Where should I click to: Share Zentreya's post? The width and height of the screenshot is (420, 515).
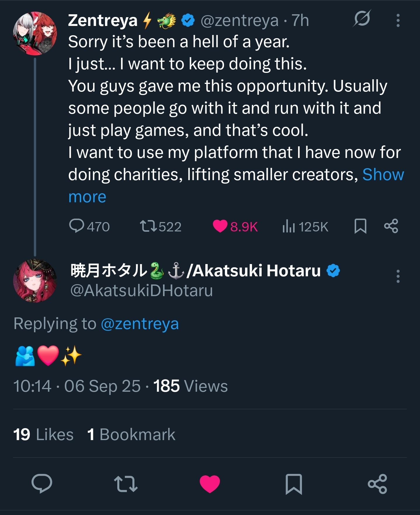tap(391, 226)
